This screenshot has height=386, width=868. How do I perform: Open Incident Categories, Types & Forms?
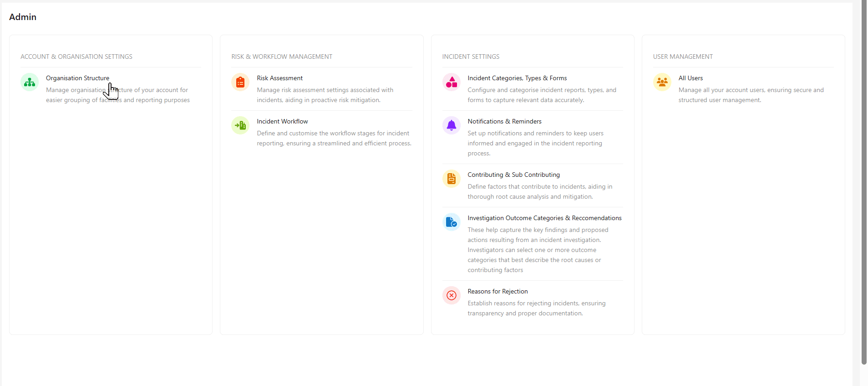pos(517,78)
